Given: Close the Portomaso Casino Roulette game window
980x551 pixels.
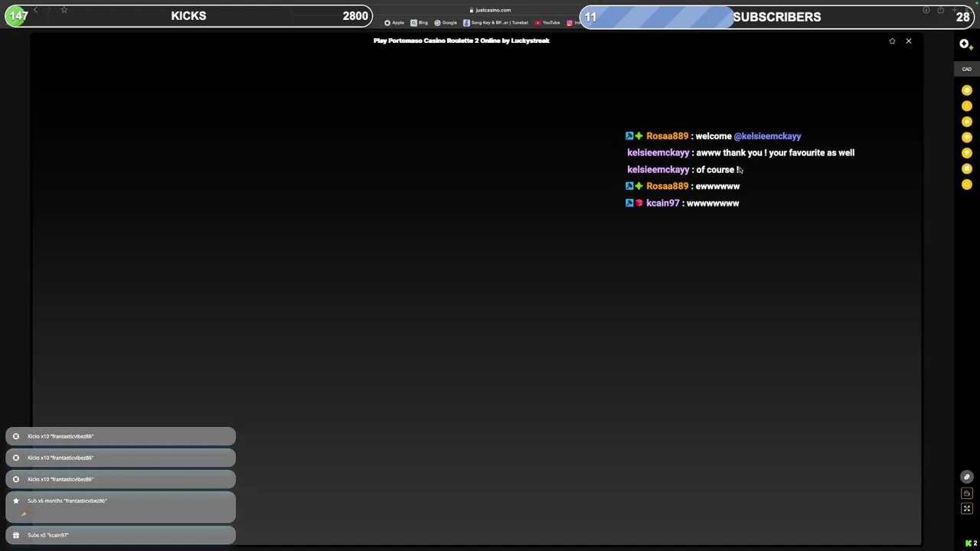Looking at the screenshot, I should (x=909, y=41).
